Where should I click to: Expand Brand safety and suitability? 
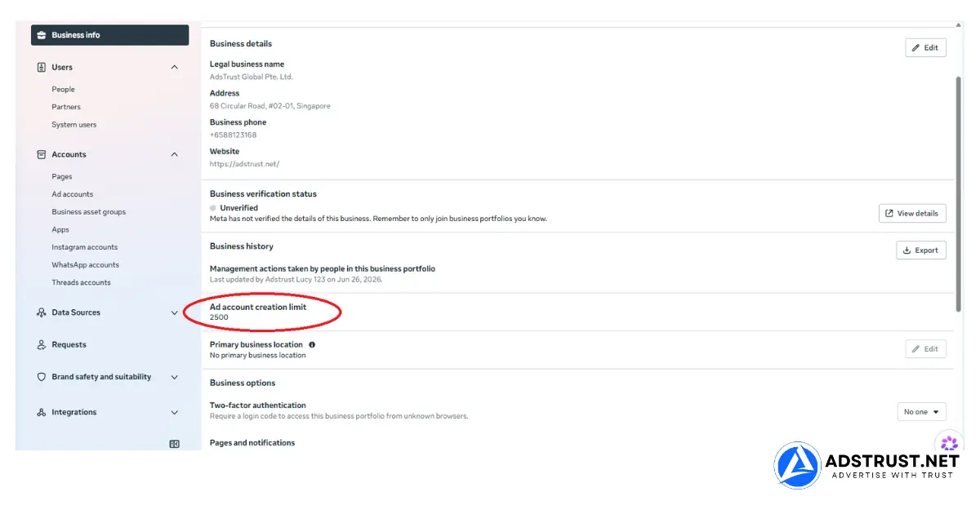[174, 377]
